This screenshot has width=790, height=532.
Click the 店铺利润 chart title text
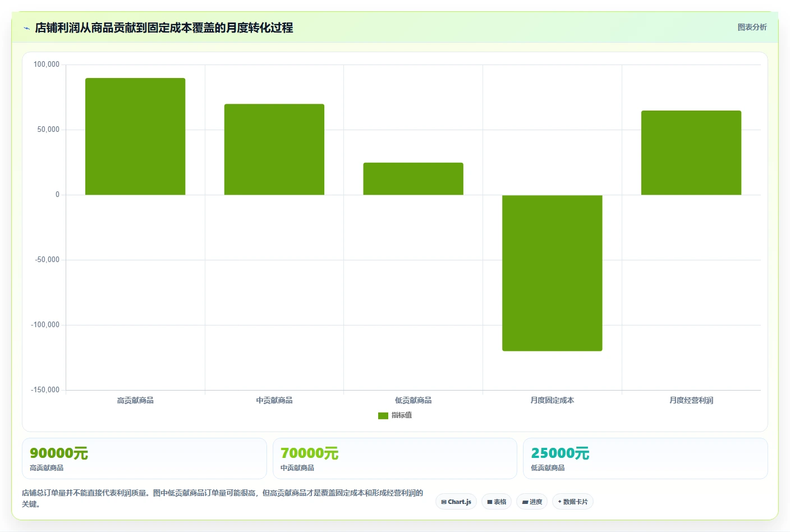(x=164, y=27)
